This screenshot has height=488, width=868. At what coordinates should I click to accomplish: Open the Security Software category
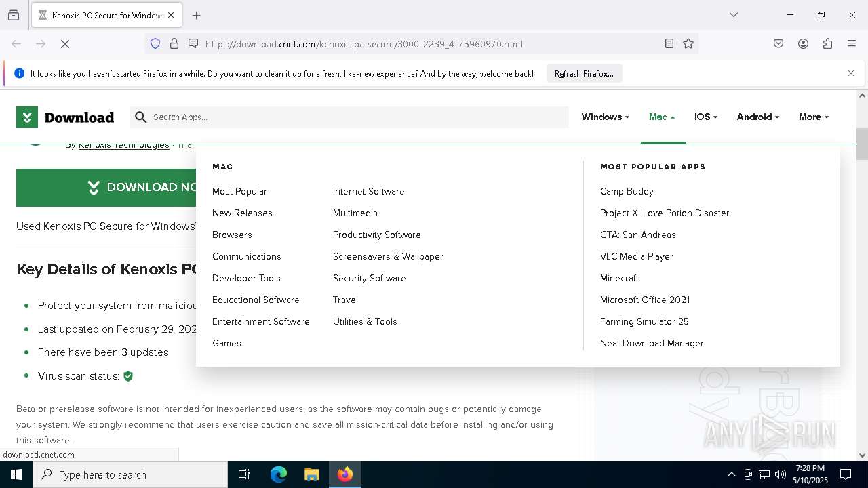tap(369, 278)
